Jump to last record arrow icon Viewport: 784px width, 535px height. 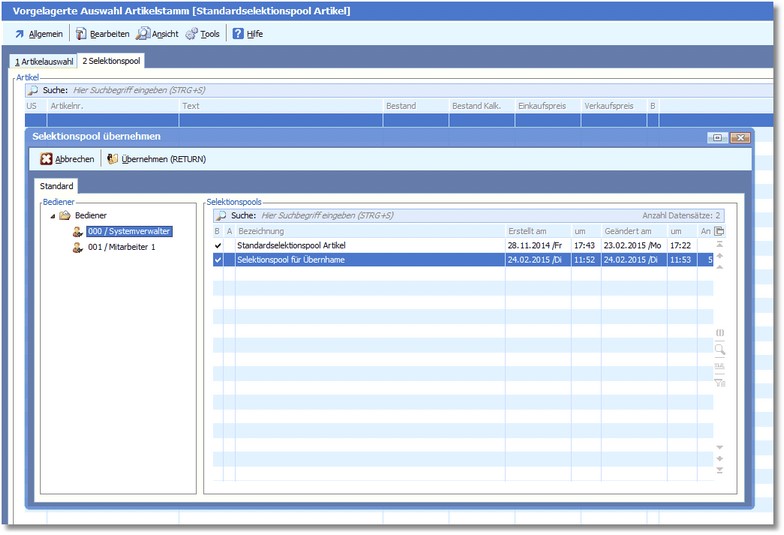pos(719,471)
